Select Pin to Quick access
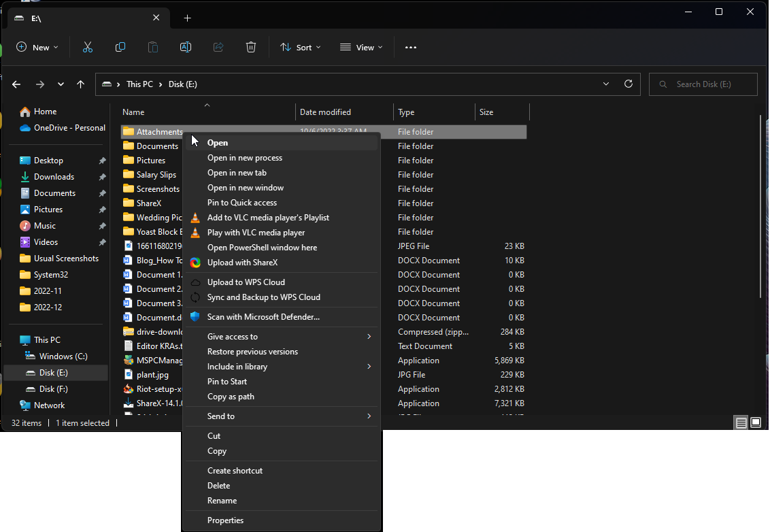This screenshot has height=532, width=770. click(x=282, y=202)
